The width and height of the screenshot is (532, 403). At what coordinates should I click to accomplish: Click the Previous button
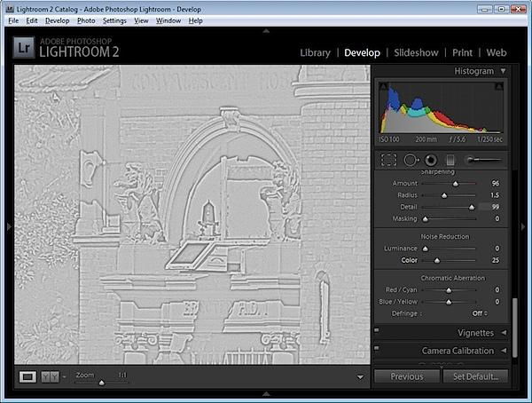click(x=407, y=376)
